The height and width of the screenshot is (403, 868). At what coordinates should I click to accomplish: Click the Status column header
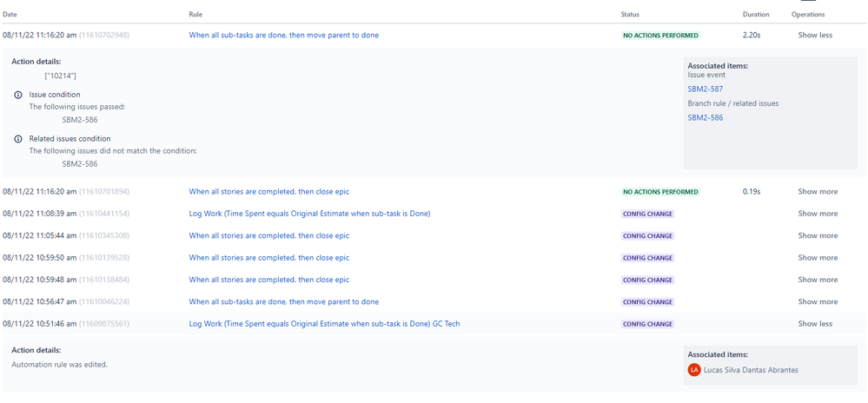coord(630,15)
